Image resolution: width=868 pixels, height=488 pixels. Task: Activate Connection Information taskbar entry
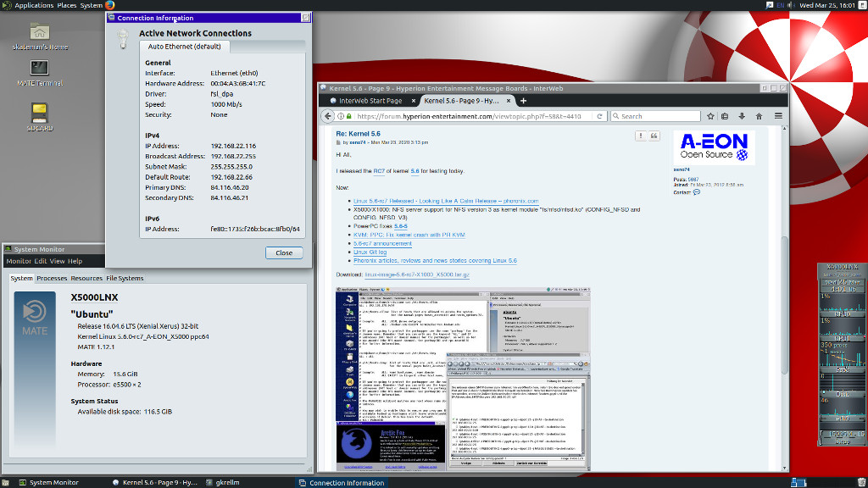(341, 482)
